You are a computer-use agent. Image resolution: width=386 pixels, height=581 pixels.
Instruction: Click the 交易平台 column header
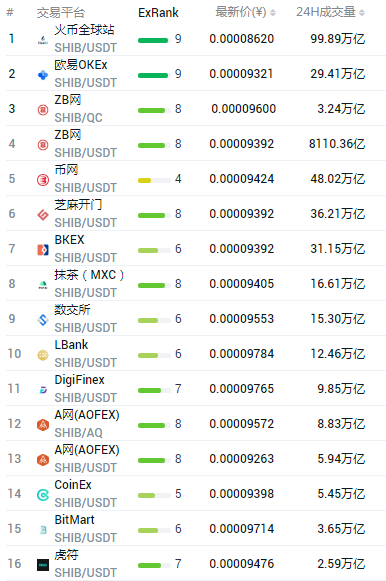point(61,13)
